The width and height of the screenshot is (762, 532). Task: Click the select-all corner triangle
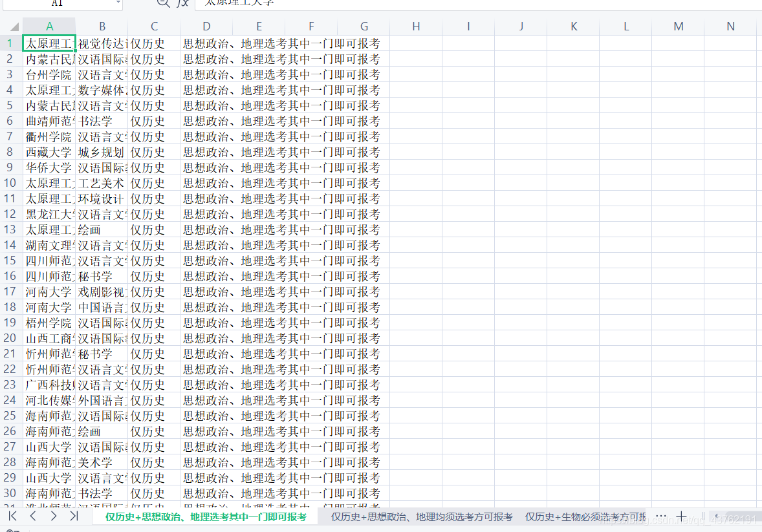click(x=15, y=27)
